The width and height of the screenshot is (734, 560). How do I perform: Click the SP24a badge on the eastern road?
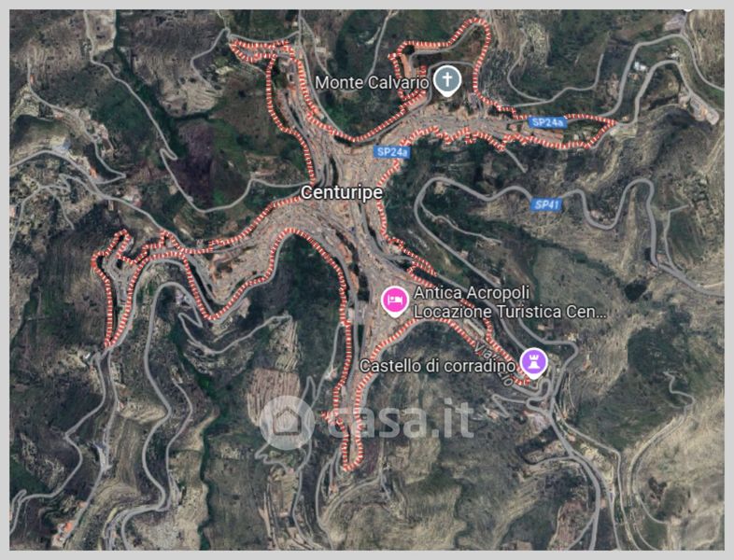click(548, 122)
